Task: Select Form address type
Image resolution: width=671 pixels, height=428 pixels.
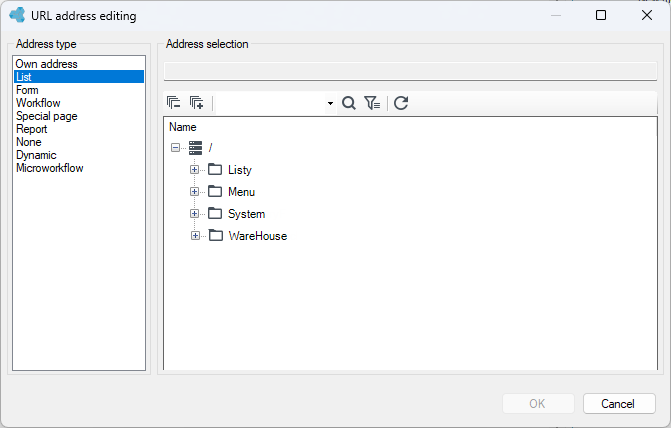Action: 79,90
